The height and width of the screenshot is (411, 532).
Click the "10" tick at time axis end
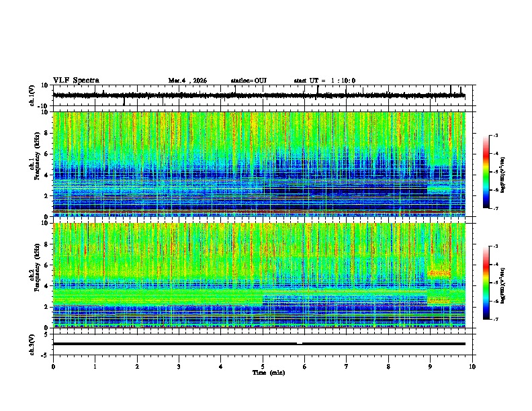[472, 367]
